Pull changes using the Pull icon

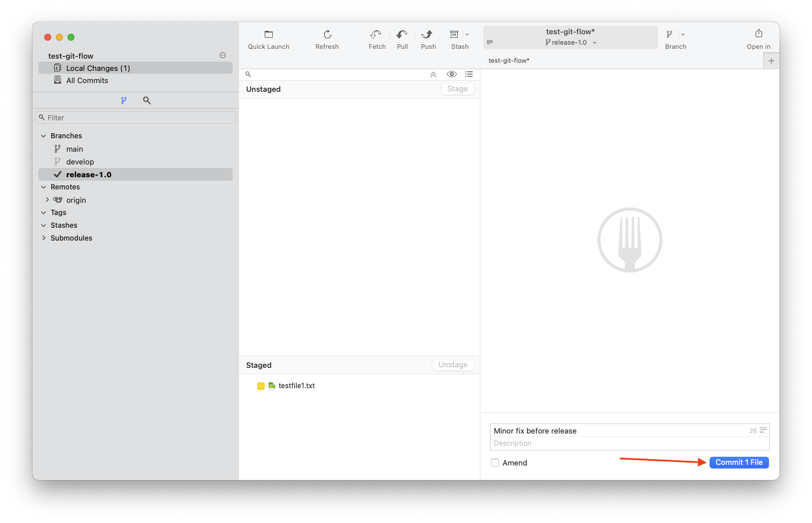point(402,35)
